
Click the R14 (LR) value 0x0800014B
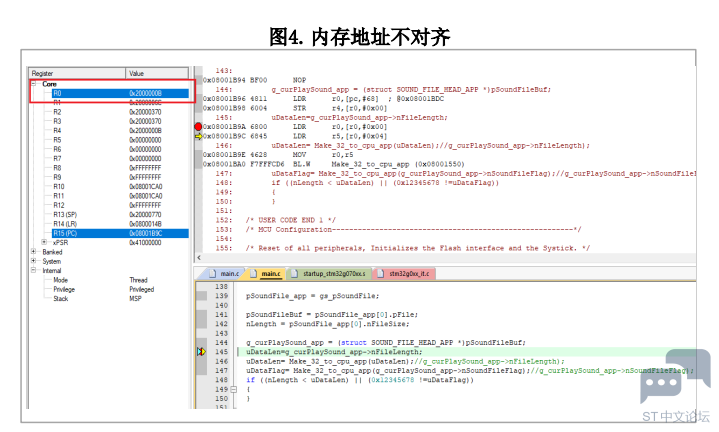point(145,224)
